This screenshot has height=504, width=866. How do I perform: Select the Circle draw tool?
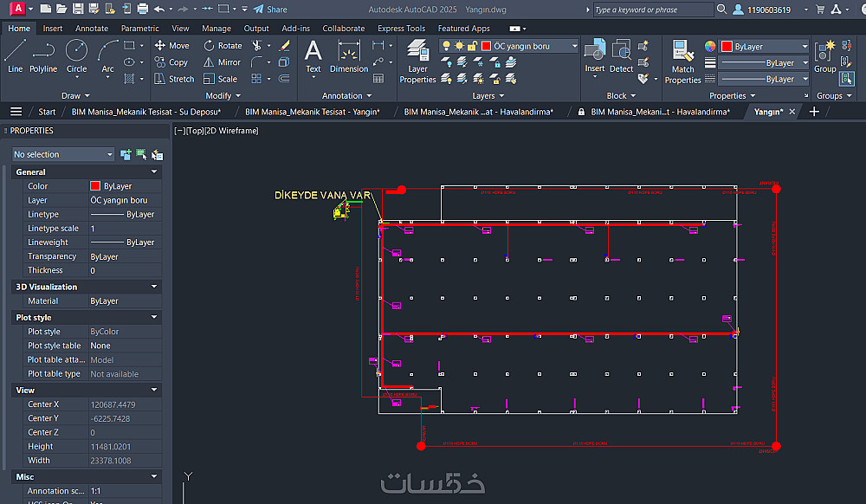[76, 55]
